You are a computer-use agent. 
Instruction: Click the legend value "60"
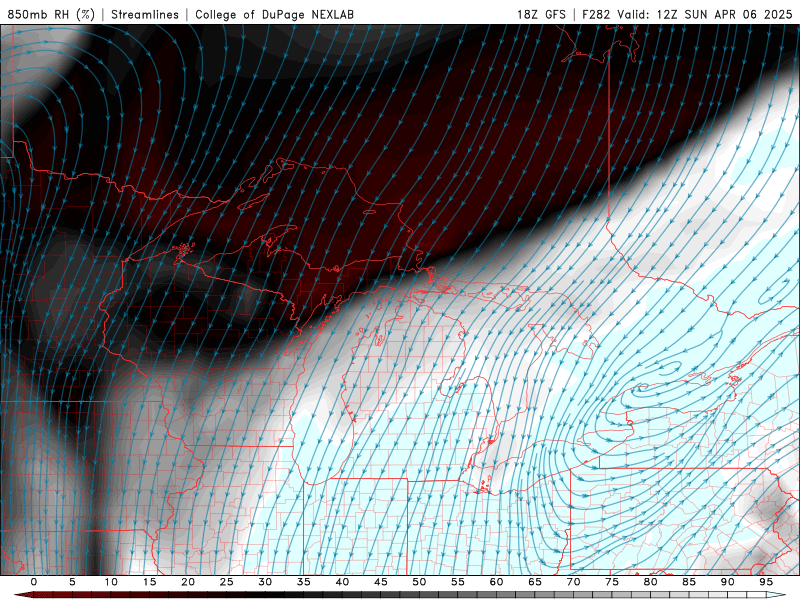(x=496, y=582)
